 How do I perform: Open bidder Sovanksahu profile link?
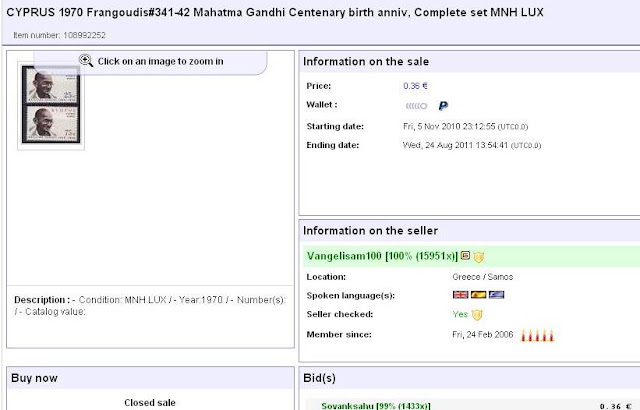click(376, 406)
